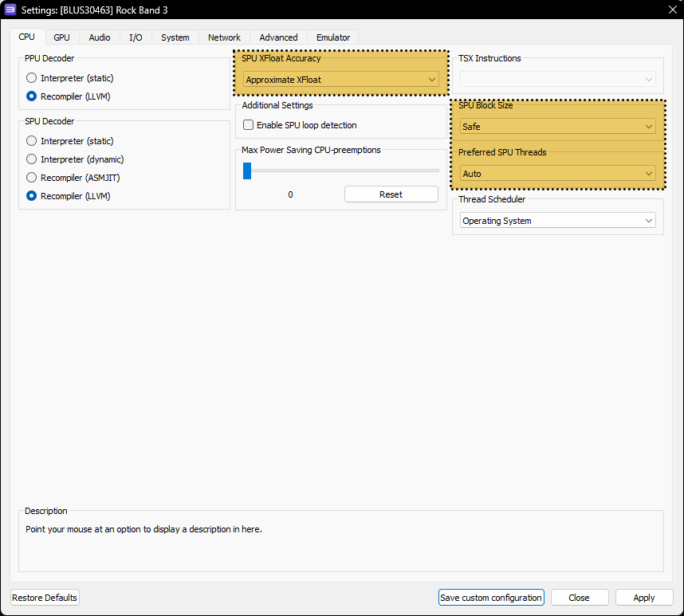Click Restore Defaults
This screenshot has height=616, width=684.
pyautogui.click(x=45, y=597)
